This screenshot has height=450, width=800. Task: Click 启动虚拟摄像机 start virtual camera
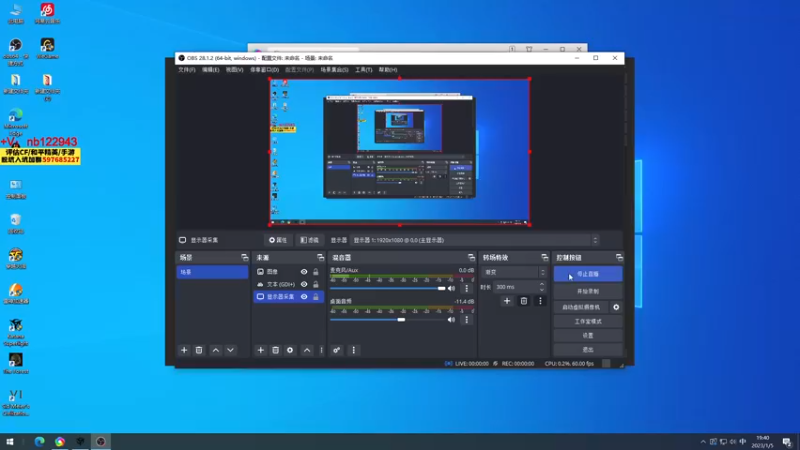[x=581, y=307]
